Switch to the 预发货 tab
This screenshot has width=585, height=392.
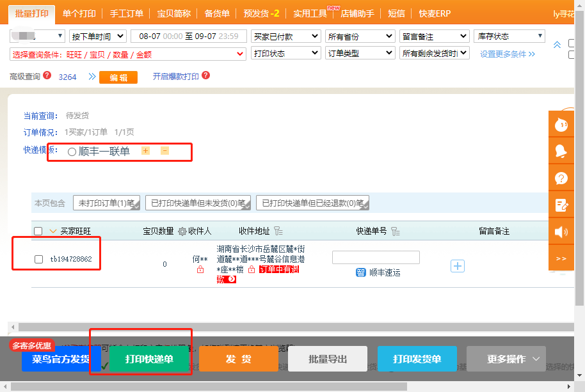click(261, 14)
